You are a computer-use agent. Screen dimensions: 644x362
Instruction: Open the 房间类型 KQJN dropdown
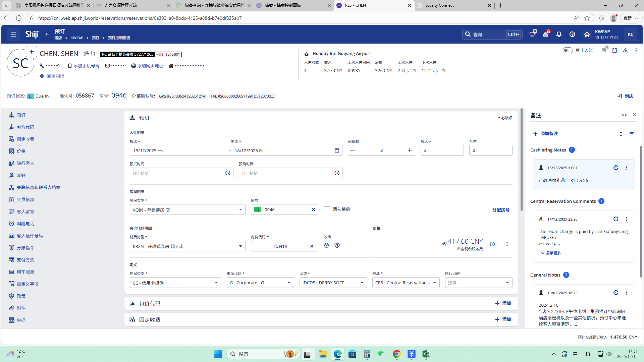point(240,210)
